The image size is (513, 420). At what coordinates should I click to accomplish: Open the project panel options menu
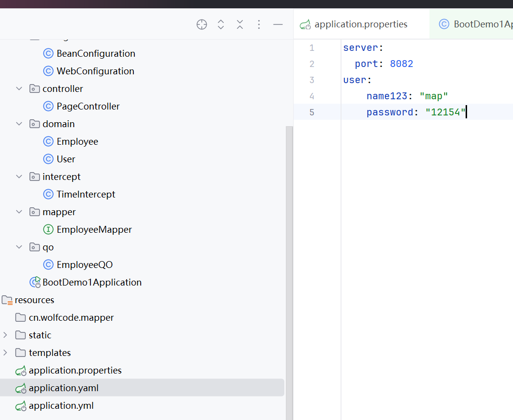click(x=259, y=24)
